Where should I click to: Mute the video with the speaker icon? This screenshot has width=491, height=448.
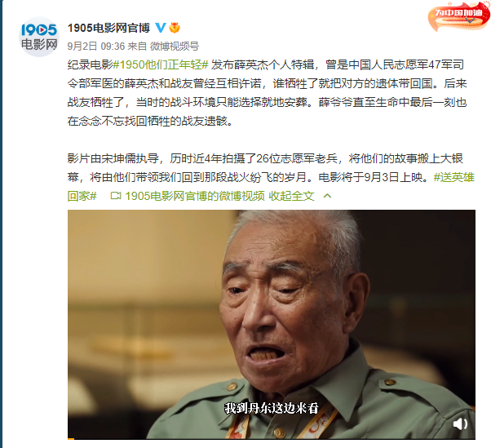(x=460, y=424)
